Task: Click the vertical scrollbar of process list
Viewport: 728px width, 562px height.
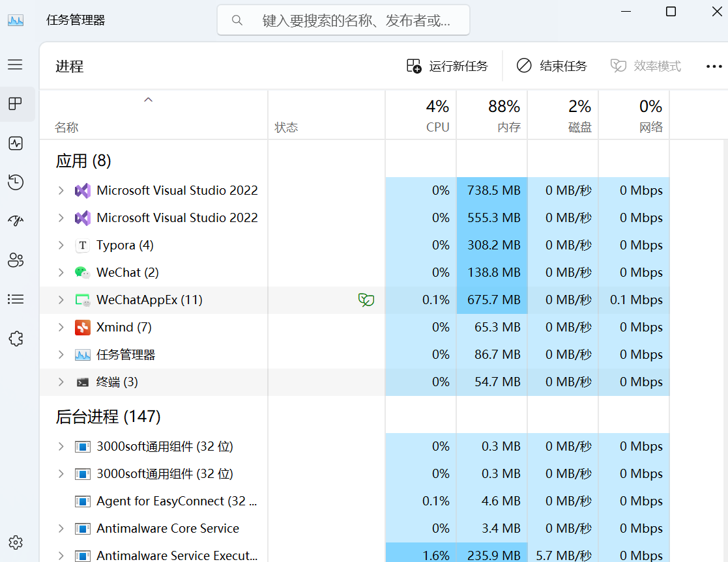Action: (725, 350)
